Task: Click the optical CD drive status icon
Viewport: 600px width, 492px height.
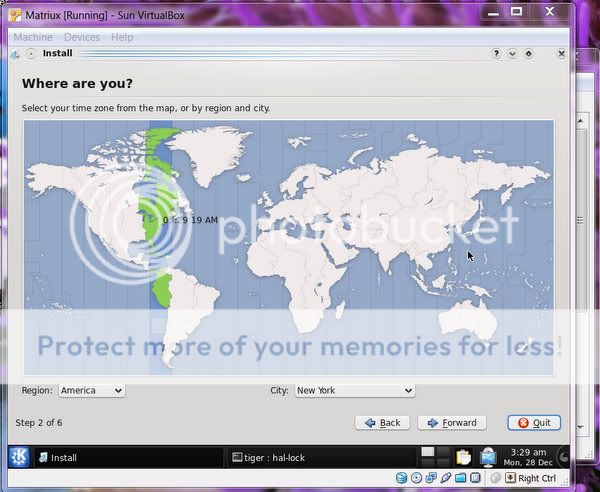Action: [416, 478]
